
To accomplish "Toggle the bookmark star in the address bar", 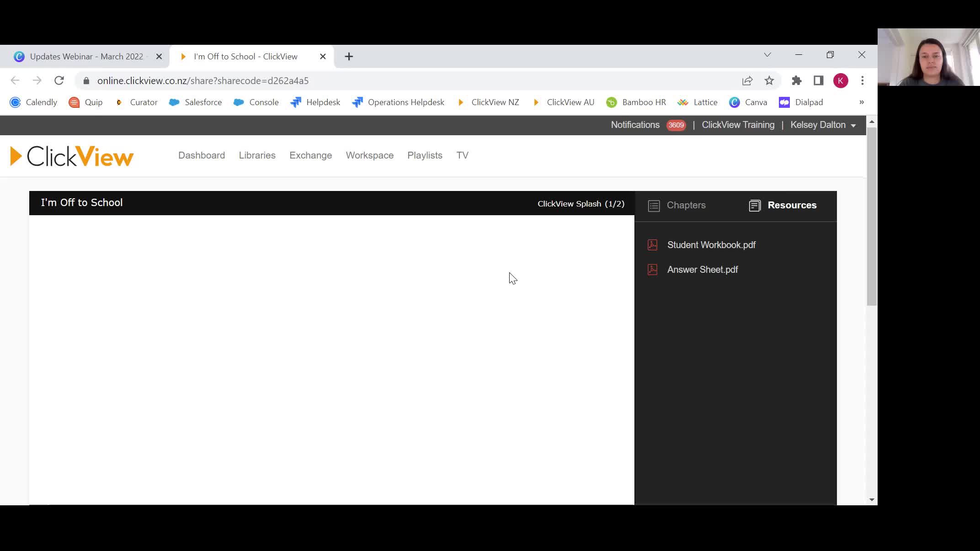I will click(x=769, y=80).
